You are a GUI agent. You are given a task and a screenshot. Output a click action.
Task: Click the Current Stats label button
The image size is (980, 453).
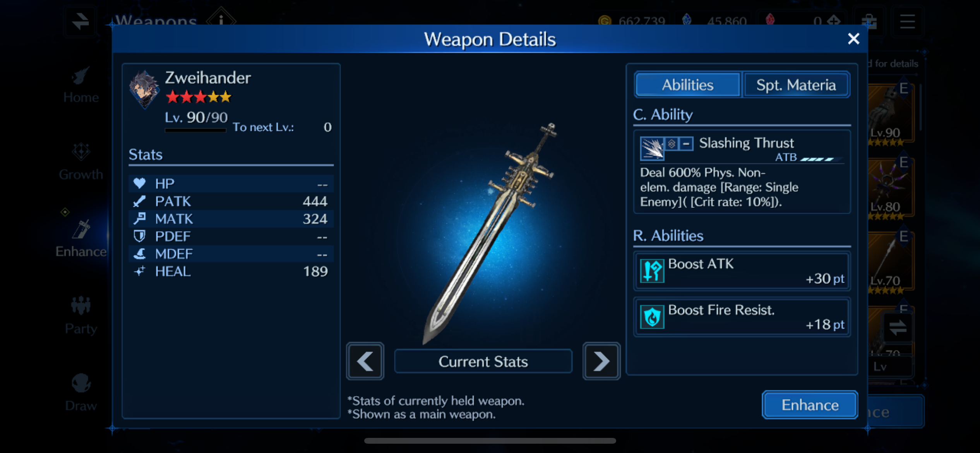coord(483,361)
